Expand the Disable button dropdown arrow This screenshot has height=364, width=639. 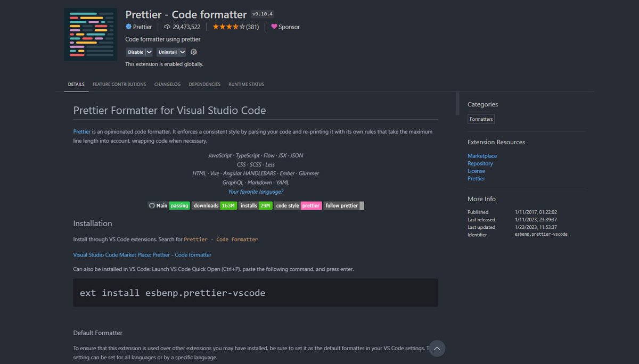(148, 52)
